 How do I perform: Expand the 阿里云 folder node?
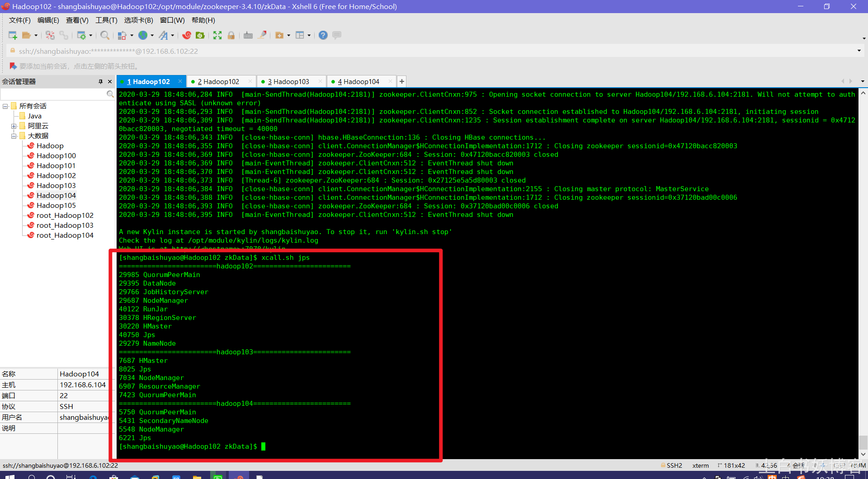pyautogui.click(x=14, y=126)
